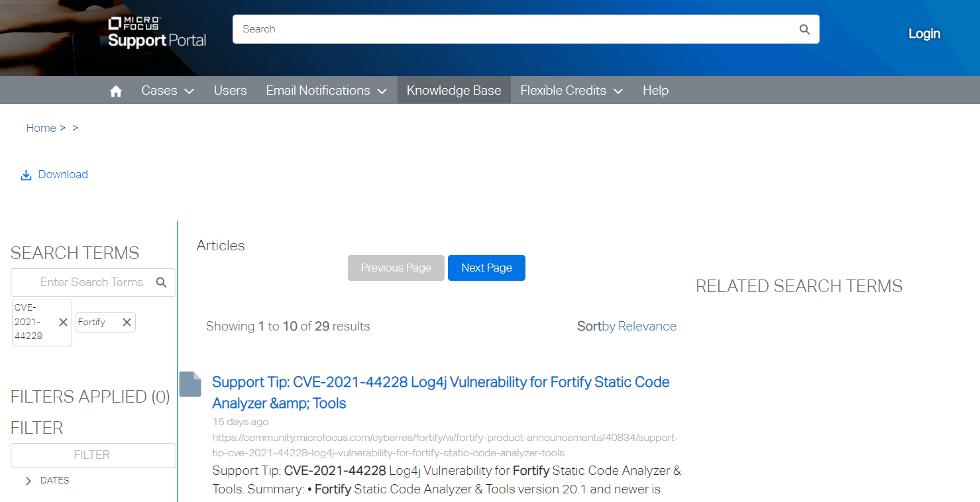Screen dimensions: 980x502
Task: Click the RELATED SEARCH TERMS heading
Action: click(799, 286)
